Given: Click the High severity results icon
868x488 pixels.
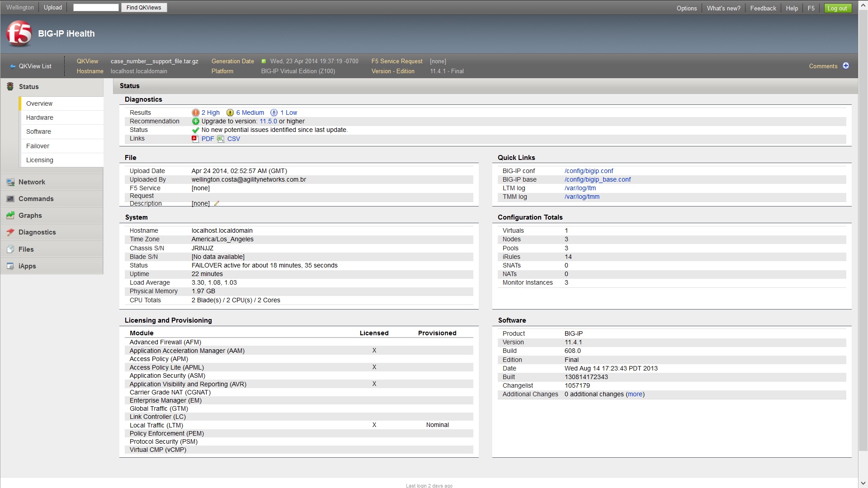Looking at the screenshot, I should (x=195, y=113).
